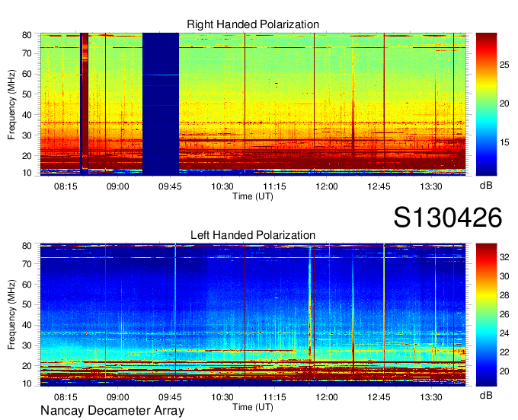This screenshot has height=420, width=518.
Task: Click the Nancay Decameter Array caption
Action: coord(112,411)
